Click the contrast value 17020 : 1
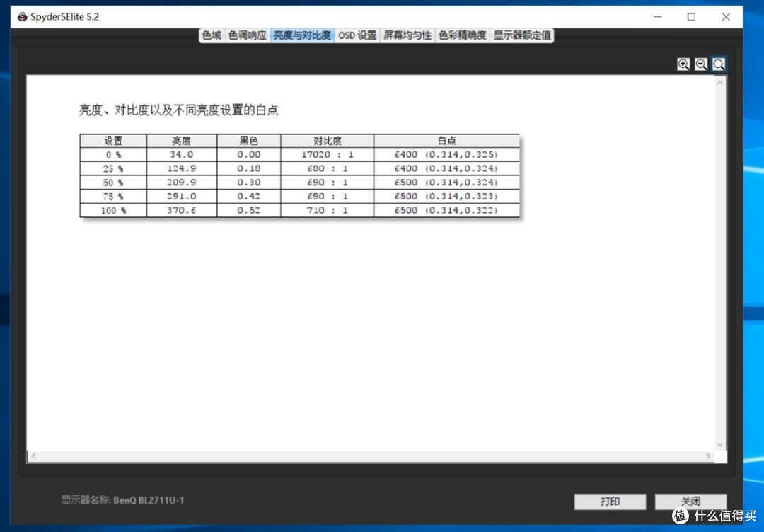Screen dimensions: 764x532 [328, 154]
